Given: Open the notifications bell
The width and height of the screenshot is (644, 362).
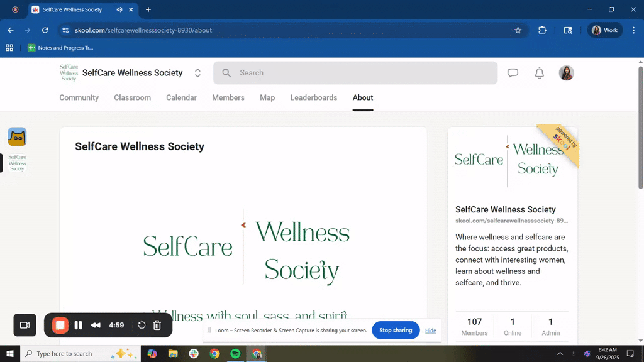Looking at the screenshot, I should pos(539,73).
